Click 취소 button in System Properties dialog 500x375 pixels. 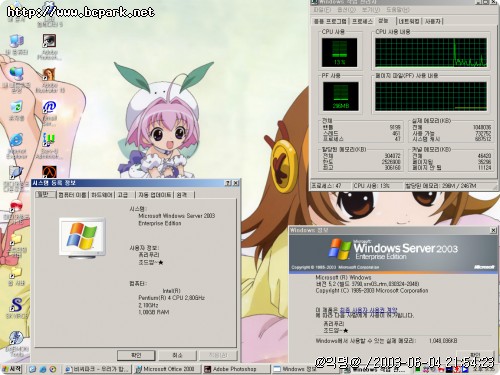click(177, 355)
